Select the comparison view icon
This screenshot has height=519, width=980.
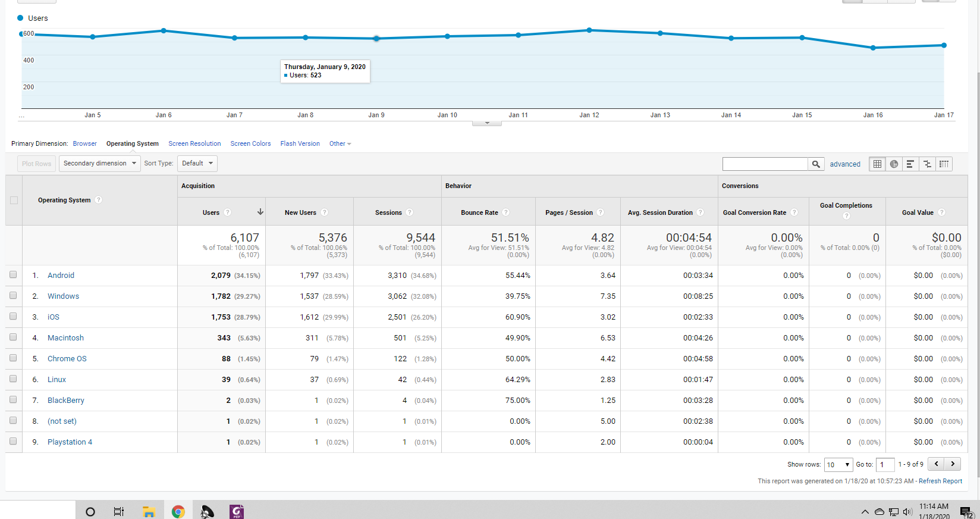click(x=927, y=164)
